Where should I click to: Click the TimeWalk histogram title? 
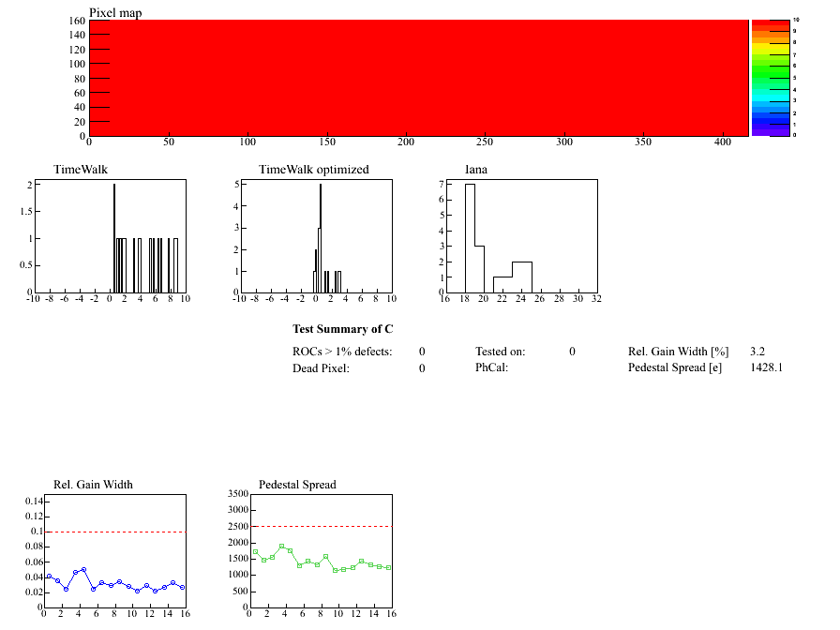click(80, 170)
